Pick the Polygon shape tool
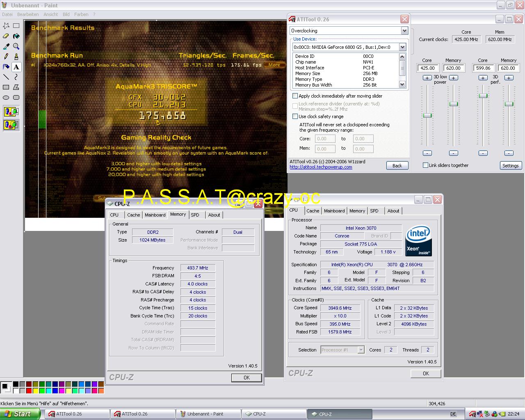The height and width of the screenshot is (420, 525). coord(16,87)
